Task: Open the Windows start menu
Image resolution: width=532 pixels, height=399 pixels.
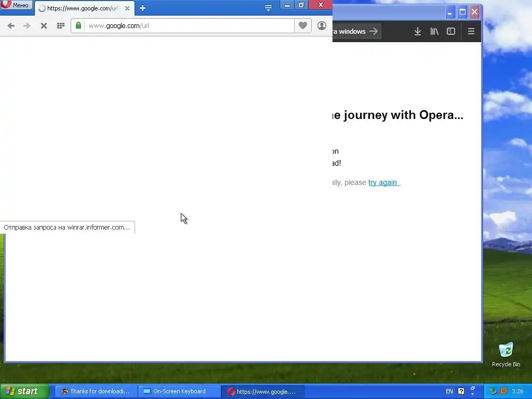Action: pyautogui.click(x=24, y=391)
